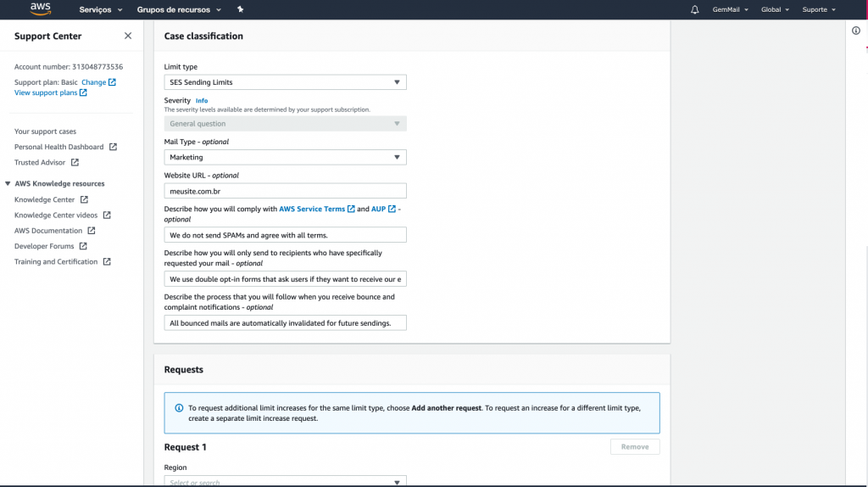Click the external icon beside Personal Health Dashboard
This screenshot has height=487, width=868.
click(113, 147)
